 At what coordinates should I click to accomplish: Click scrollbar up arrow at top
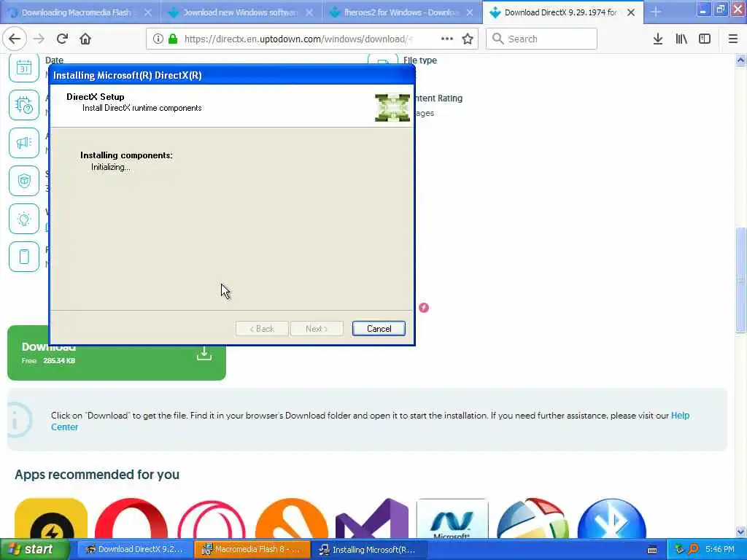click(x=740, y=60)
